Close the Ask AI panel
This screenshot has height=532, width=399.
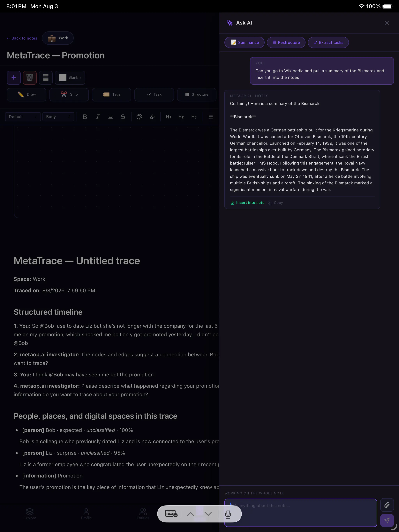point(387,23)
